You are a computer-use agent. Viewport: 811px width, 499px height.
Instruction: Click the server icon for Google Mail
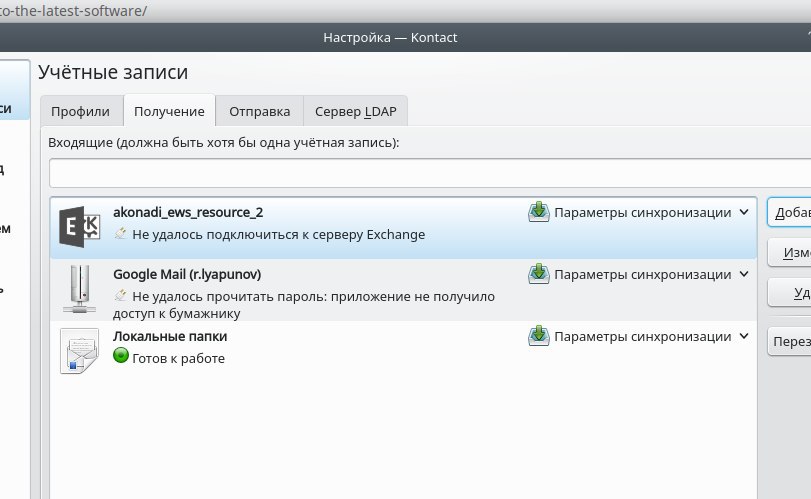79,289
